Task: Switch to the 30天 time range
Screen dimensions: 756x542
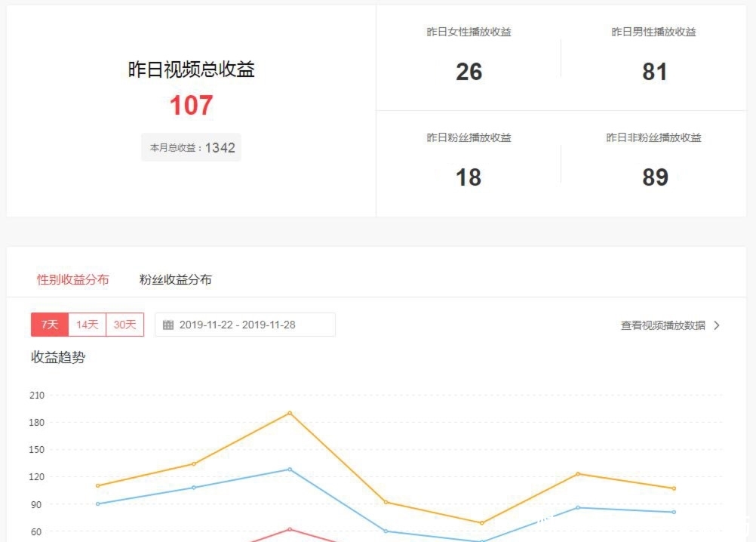Action: point(125,325)
